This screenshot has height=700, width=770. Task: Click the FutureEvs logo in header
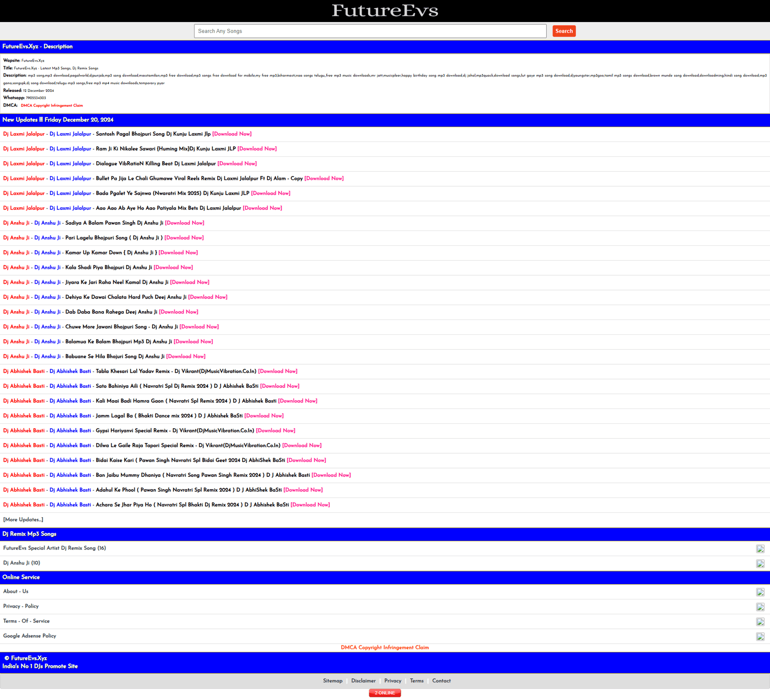[x=385, y=11]
